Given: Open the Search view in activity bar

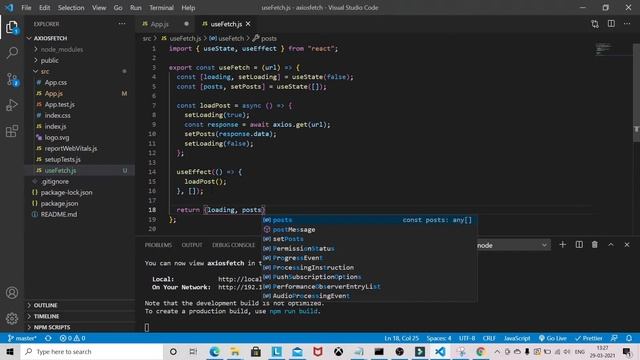Looking at the screenshot, I should click(12, 53).
